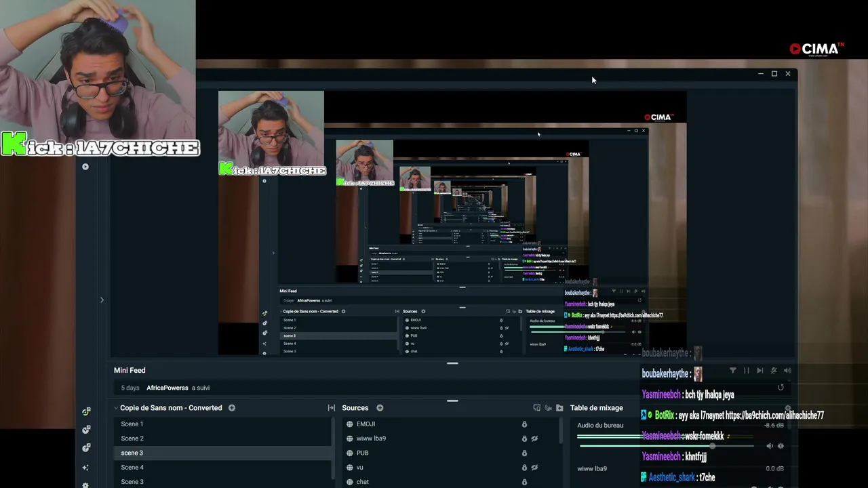Open the third app shortcut icon in left sidebar

tap(86, 448)
